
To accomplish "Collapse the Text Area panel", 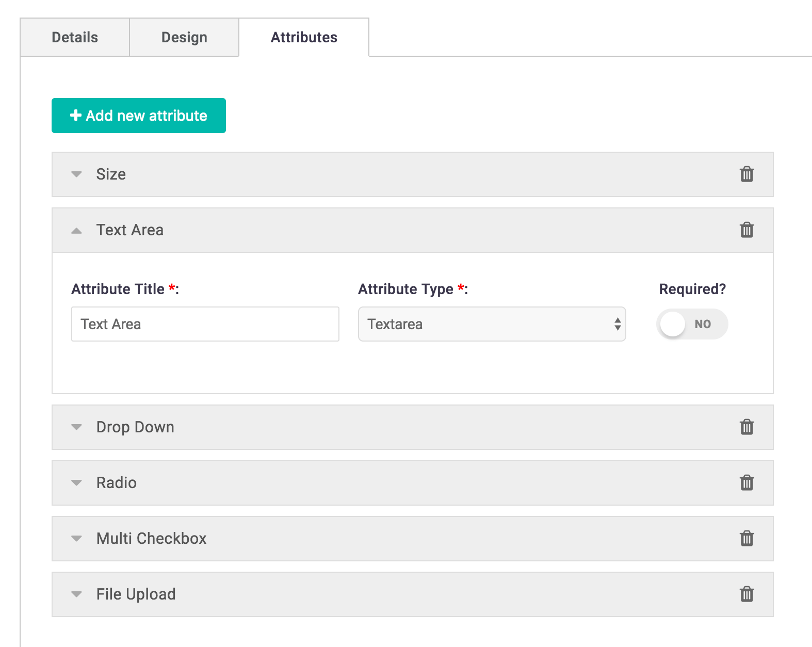I will pos(77,231).
